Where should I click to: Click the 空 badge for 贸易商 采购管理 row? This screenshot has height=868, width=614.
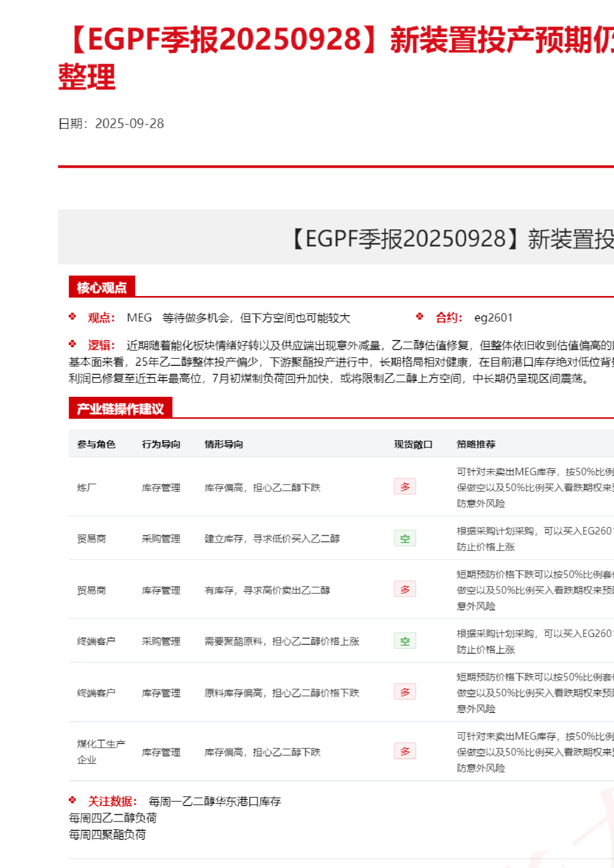click(x=405, y=538)
